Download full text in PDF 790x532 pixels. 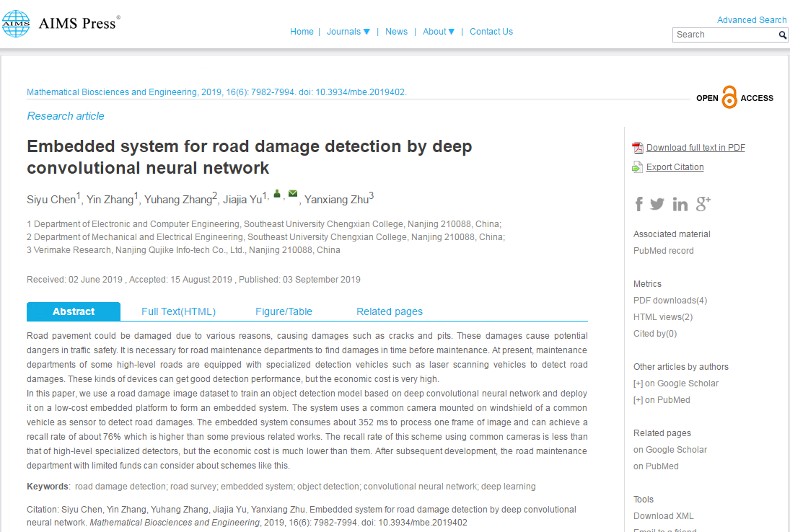[695, 148]
